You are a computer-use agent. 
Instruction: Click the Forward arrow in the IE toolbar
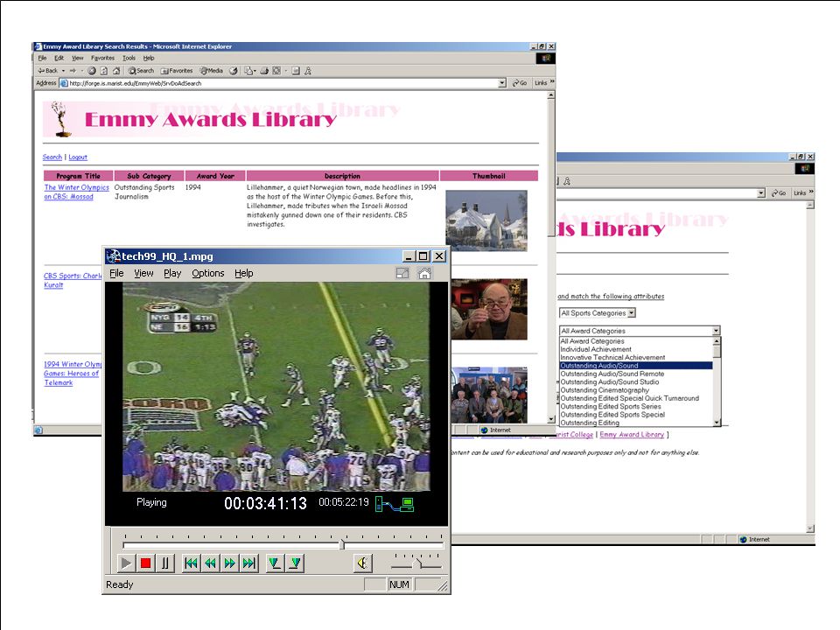tap(73, 71)
